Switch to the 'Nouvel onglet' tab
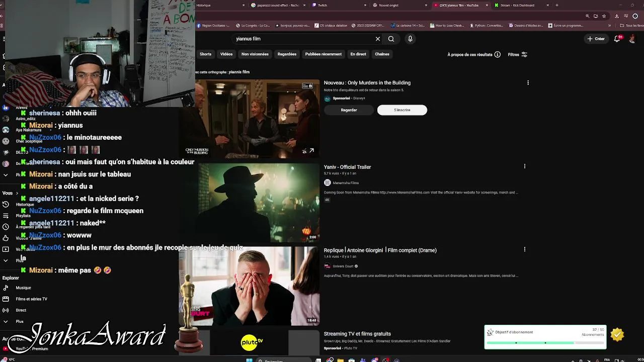This screenshot has width=644, height=362. point(400,5)
